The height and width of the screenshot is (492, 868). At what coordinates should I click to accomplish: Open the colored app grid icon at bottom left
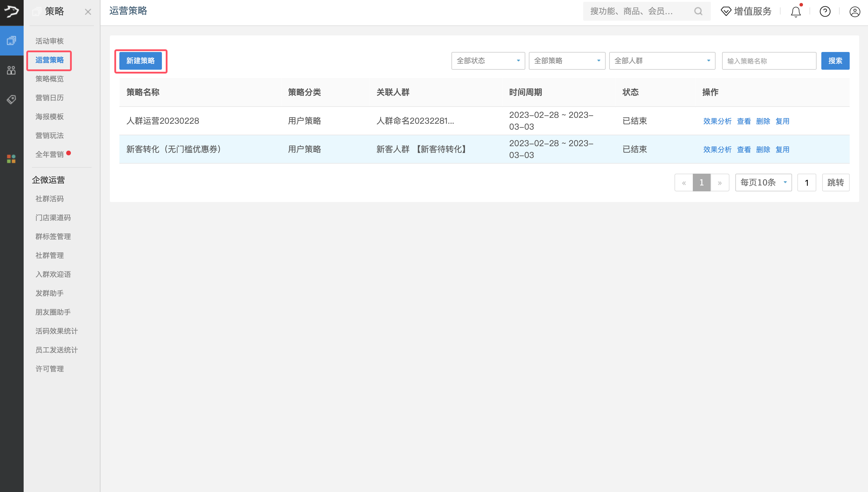[x=11, y=159]
